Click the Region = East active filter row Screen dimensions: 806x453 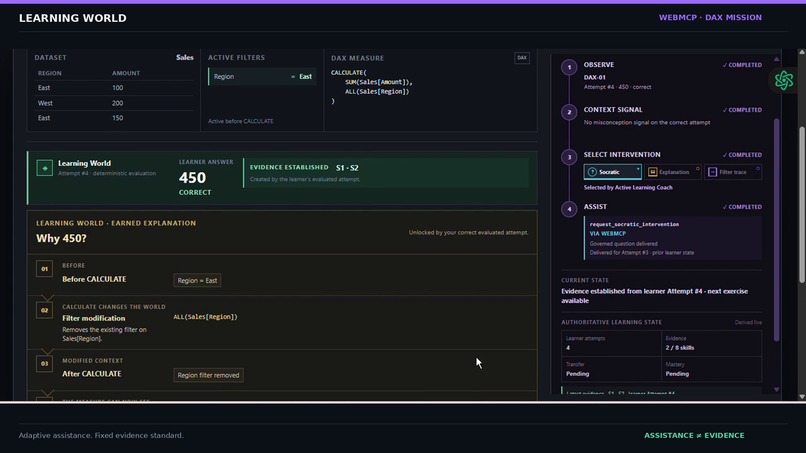262,77
